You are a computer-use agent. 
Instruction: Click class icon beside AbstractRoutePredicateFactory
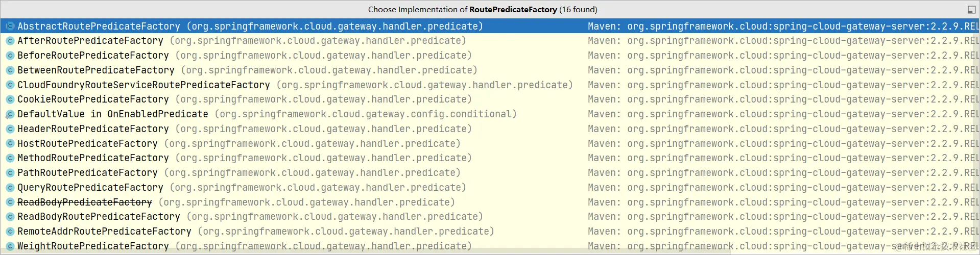[x=10, y=26]
